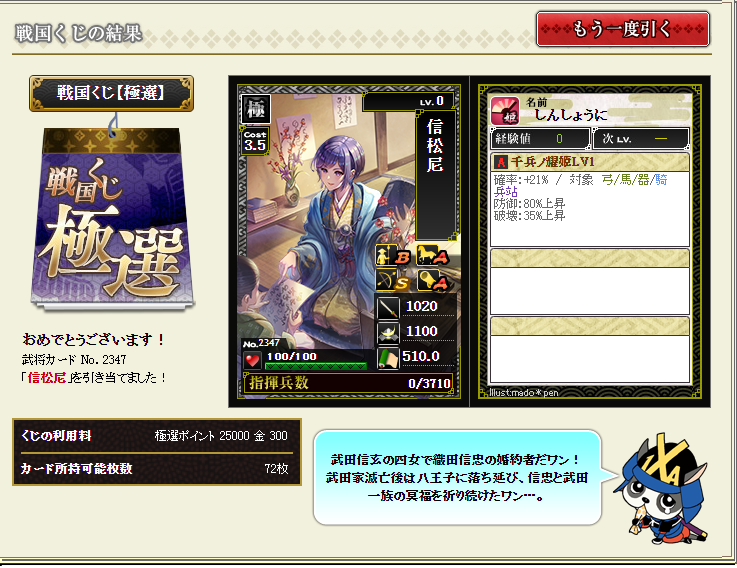
Task: Click the sword attack stat icon
Action: (x=388, y=308)
